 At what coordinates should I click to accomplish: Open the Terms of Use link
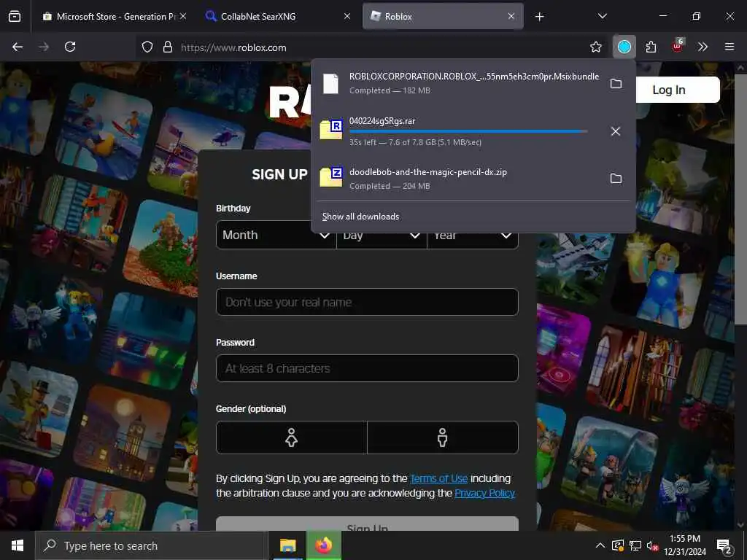point(438,478)
